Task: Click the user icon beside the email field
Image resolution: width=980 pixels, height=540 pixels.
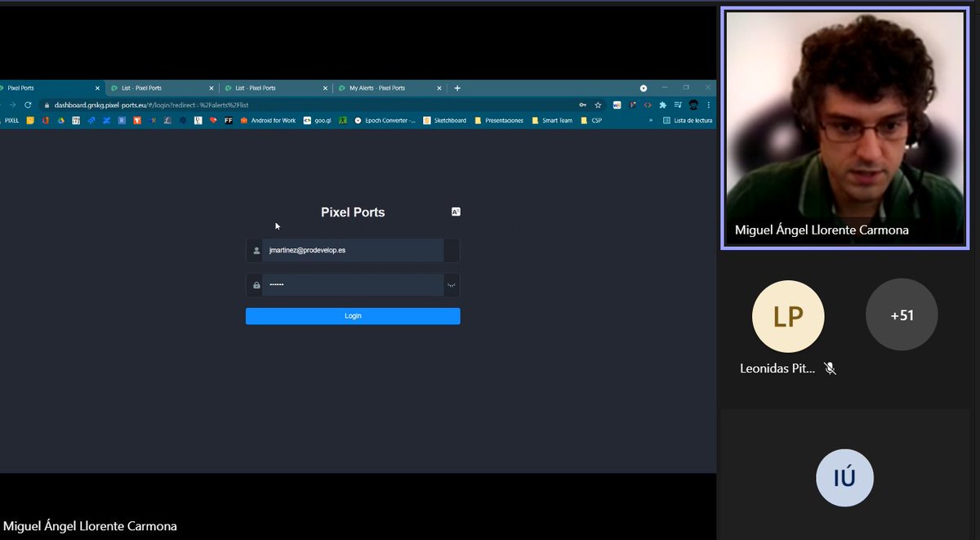Action: [256, 251]
